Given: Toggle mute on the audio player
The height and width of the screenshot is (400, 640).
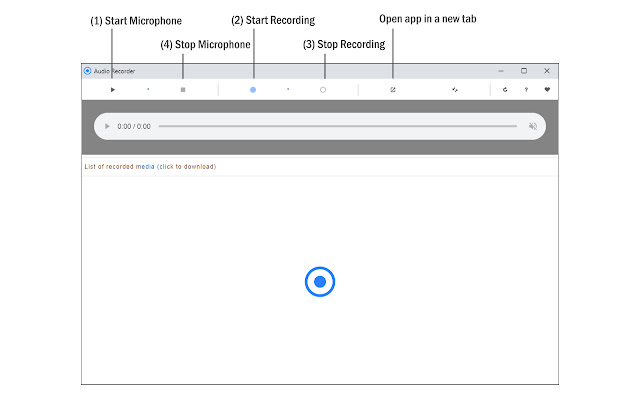Looking at the screenshot, I should coord(533,127).
